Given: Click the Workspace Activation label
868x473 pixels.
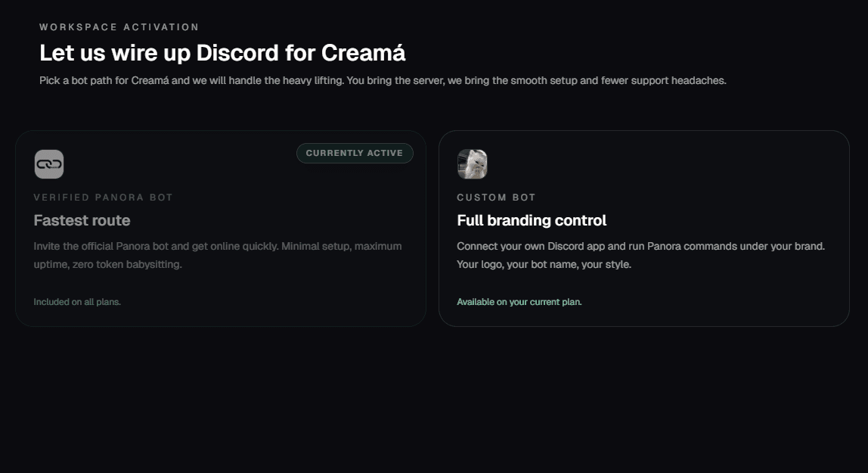Looking at the screenshot, I should click(119, 27).
